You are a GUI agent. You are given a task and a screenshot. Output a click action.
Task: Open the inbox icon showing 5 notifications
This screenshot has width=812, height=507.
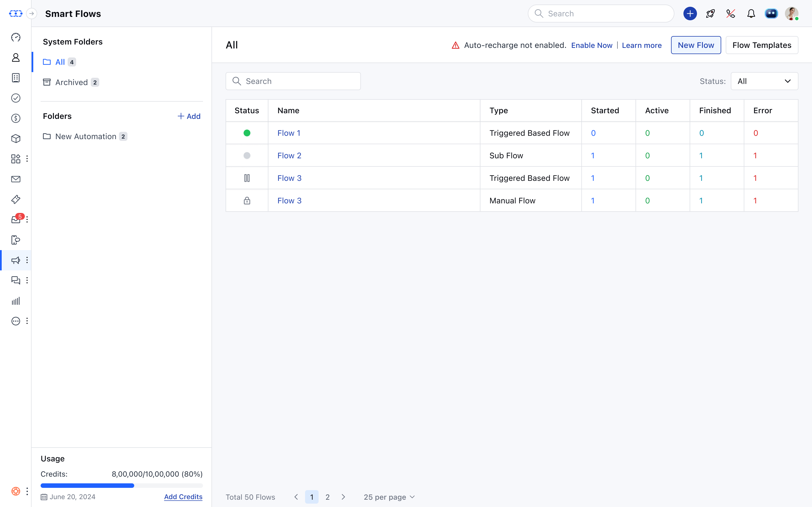tap(16, 219)
